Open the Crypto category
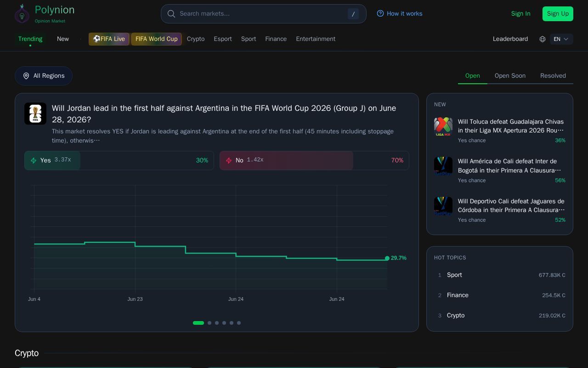 click(196, 39)
